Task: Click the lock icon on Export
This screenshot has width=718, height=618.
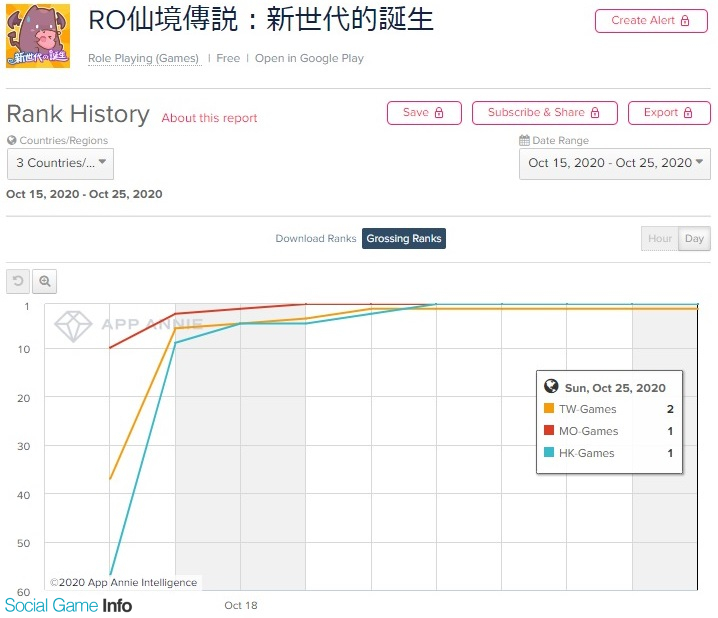Action: 688,113
